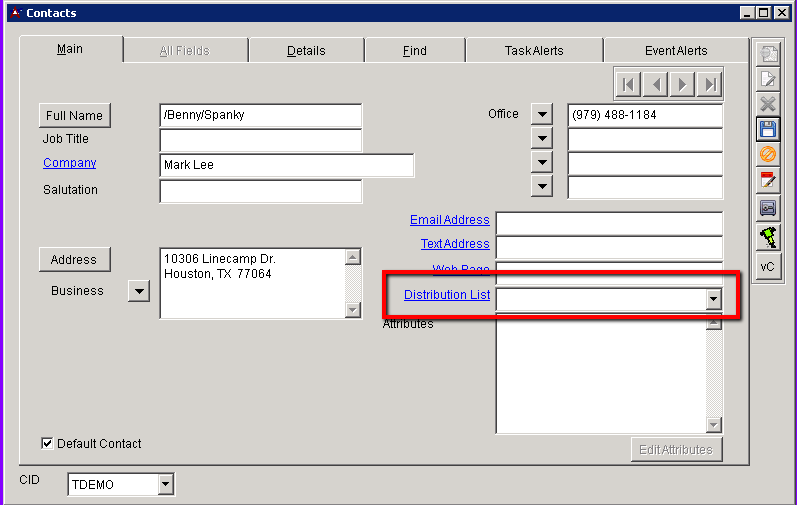Click the orange cancel icon

[768, 154]
